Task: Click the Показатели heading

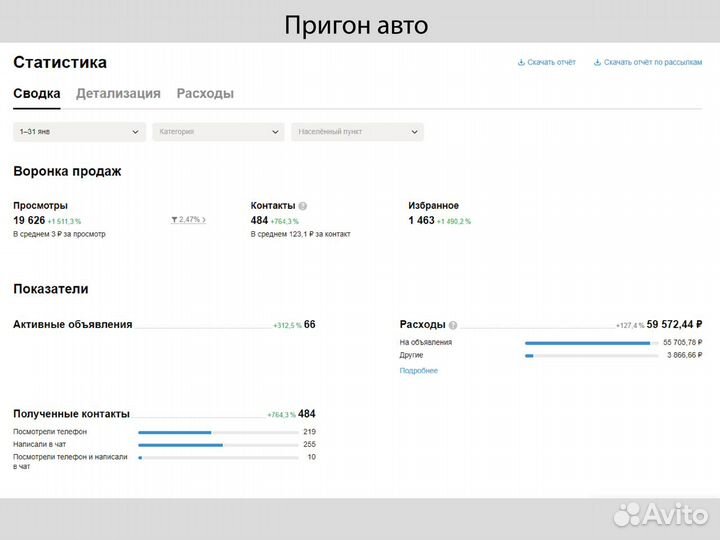Action: click(x=51, y=289)
